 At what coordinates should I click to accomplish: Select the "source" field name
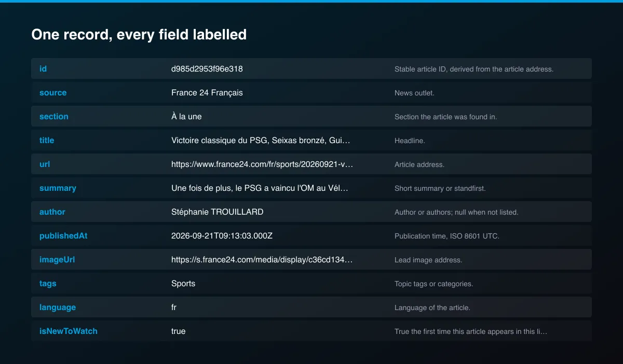tap(53, 93)
